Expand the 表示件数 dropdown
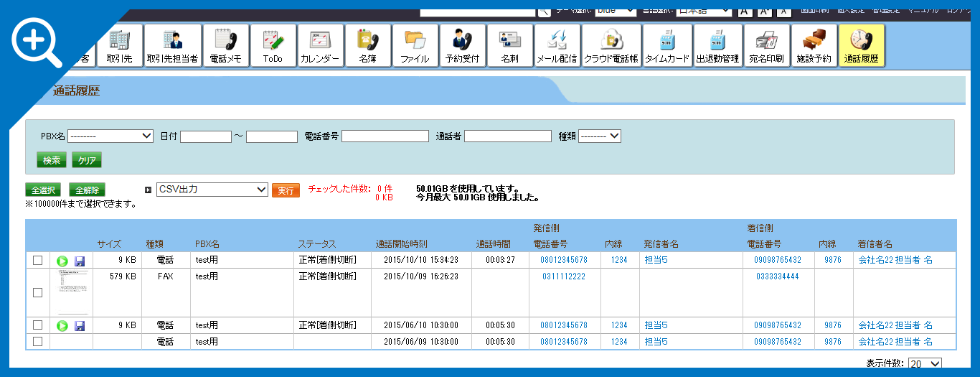This screenshot has width=980, height=377. (x=924, y=364)
